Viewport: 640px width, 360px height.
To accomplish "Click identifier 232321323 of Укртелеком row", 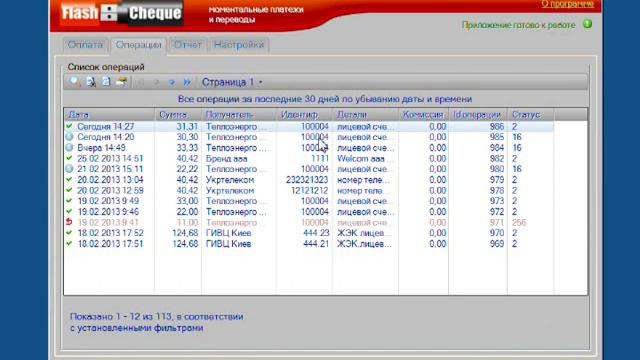I will [307, 180].
